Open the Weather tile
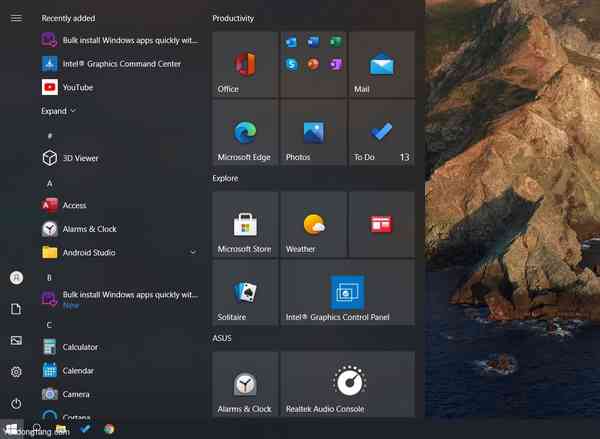The height and width of the screenshot is (439, 600). (313, 224)
